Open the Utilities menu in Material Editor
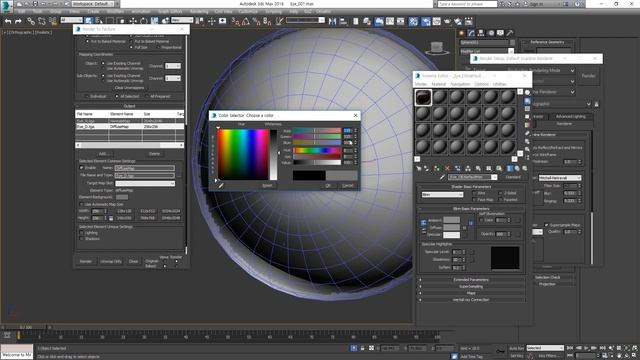 click(x=500, y=84)
